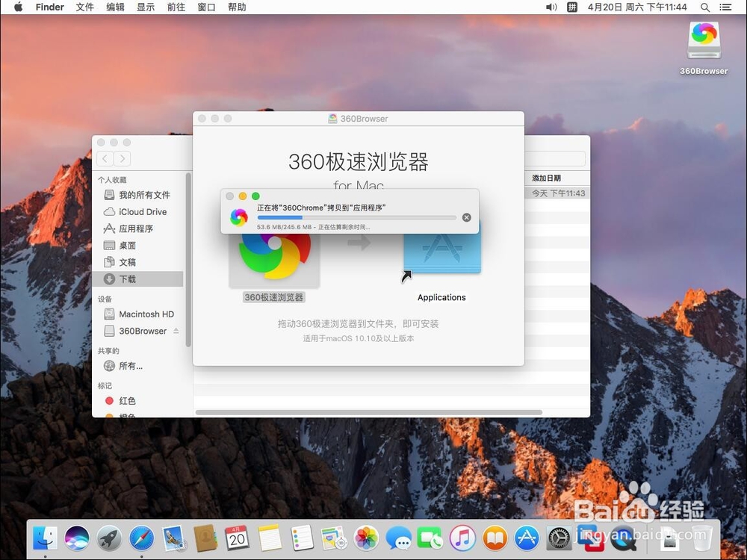Viewport: 747px width, 560px height.
Task: Select Macintosh HD in sidebar
Action: (137, 314)
